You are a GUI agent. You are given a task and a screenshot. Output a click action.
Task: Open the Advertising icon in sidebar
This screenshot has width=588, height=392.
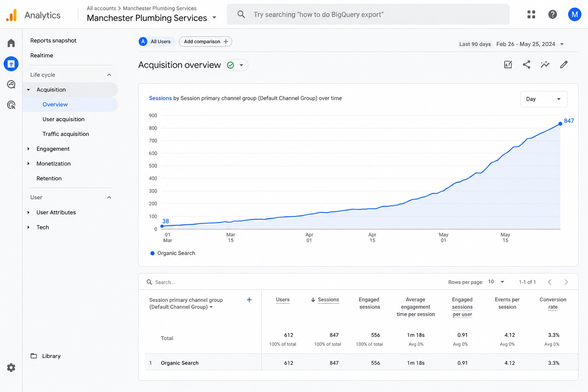(x=11, y=105)
